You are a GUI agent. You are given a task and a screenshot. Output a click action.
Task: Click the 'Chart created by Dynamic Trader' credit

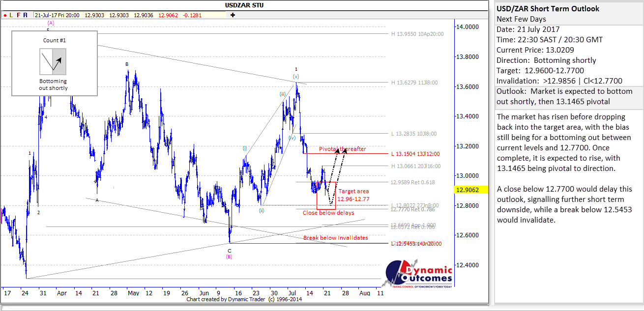(x=227, y=299)
